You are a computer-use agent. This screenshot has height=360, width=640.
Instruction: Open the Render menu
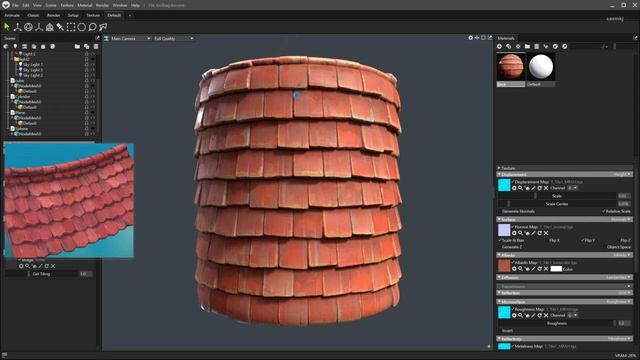(x=102, y=5)
